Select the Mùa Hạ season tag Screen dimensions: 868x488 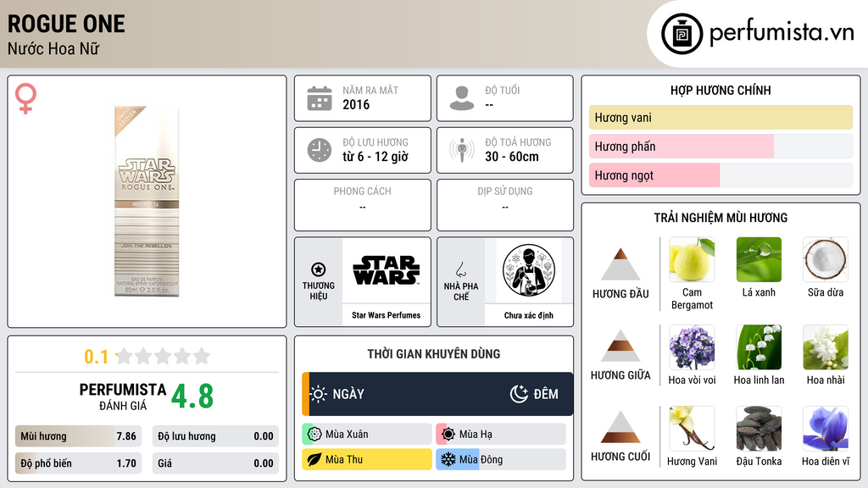coord(501,435)
